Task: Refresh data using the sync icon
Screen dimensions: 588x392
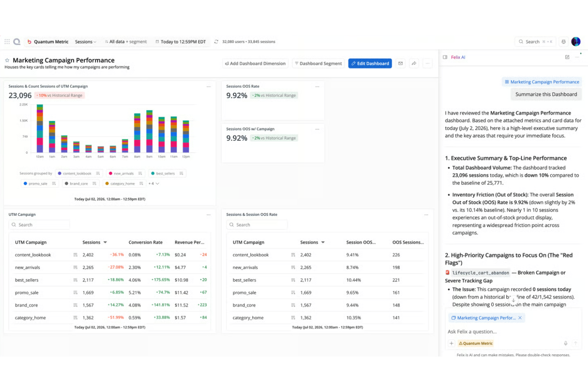Action: click(x=216, y=42)
